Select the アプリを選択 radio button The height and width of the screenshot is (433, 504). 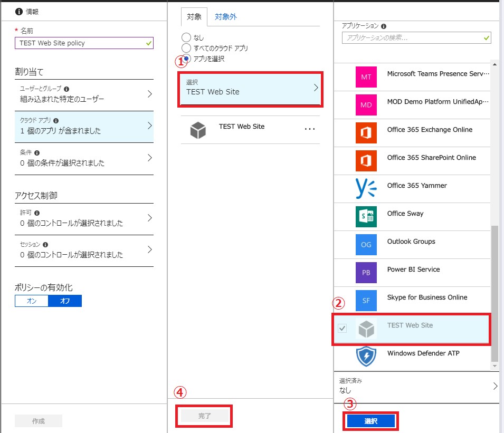(x=186, y=59)
